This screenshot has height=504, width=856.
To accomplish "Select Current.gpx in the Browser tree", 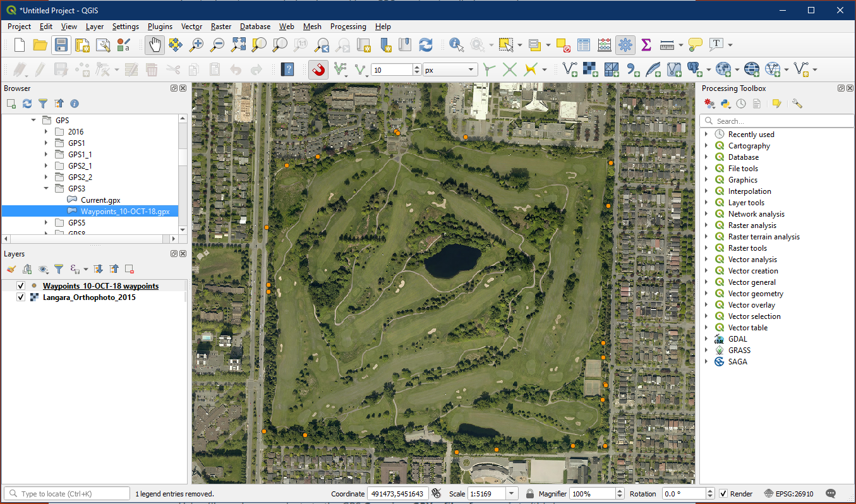I will coord(100,200).
